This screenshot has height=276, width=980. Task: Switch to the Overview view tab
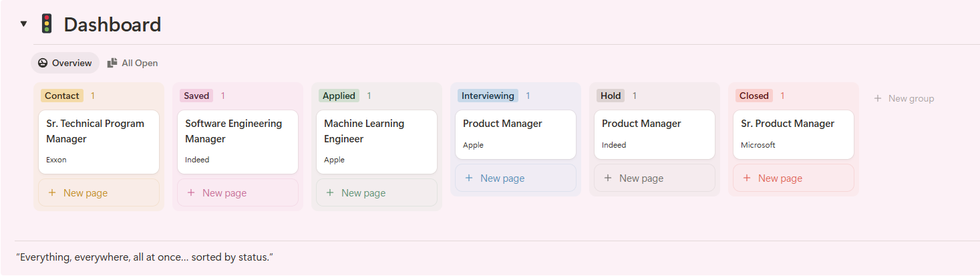[x=65, y=63]
